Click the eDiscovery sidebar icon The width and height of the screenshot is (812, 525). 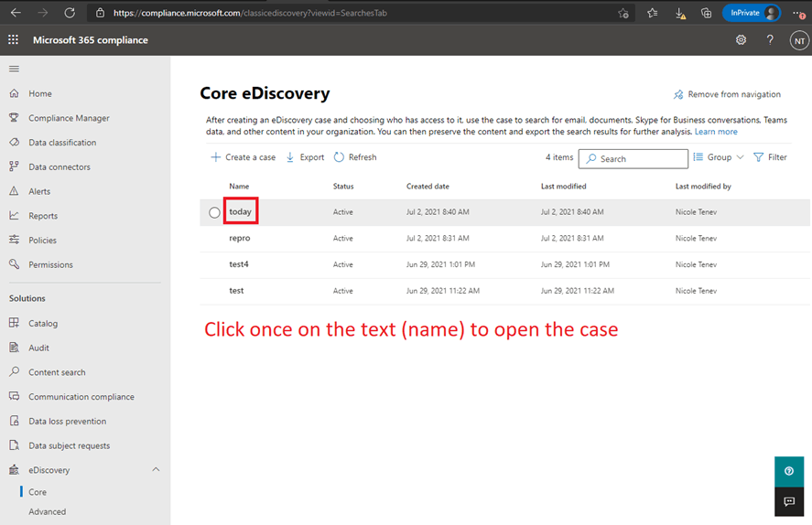tap(14, 469)
